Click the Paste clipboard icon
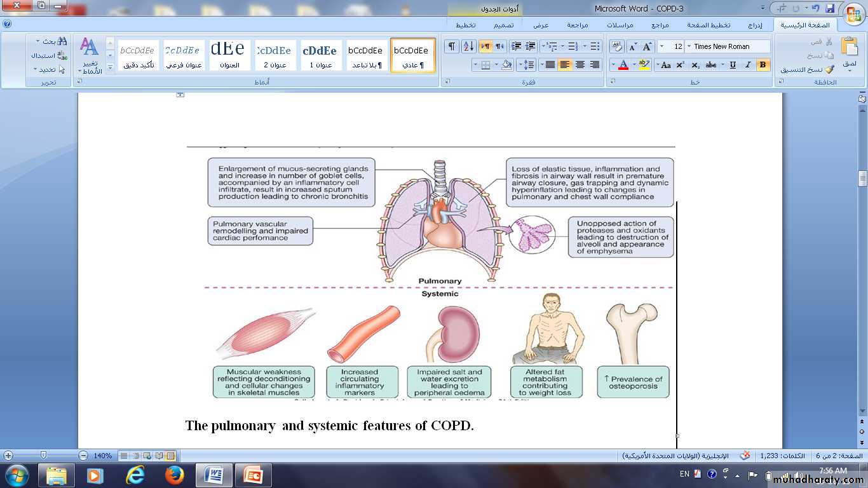Screen dimensions: 868x488 (x=849, y=51)
